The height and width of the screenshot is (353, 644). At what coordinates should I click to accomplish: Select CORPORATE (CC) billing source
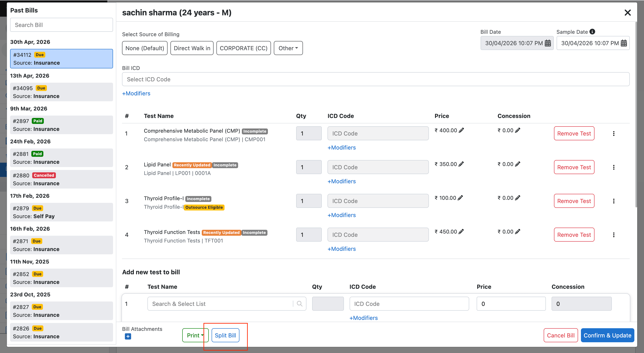244,48
